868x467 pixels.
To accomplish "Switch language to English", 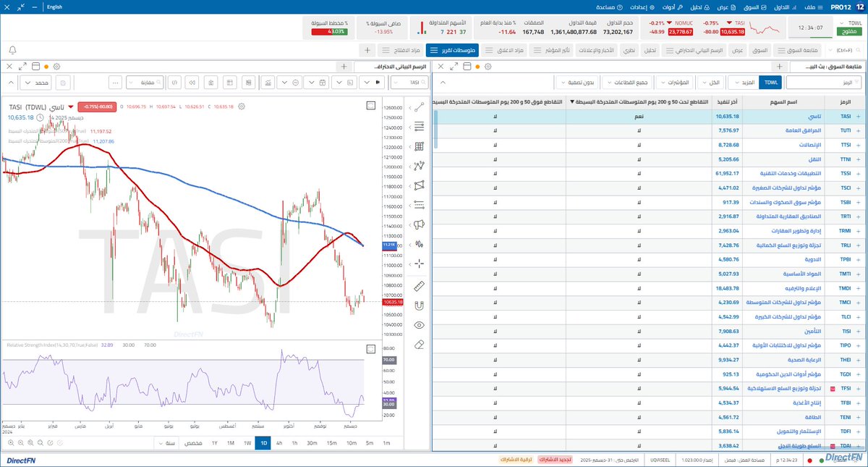I will (x=54, y=7).
